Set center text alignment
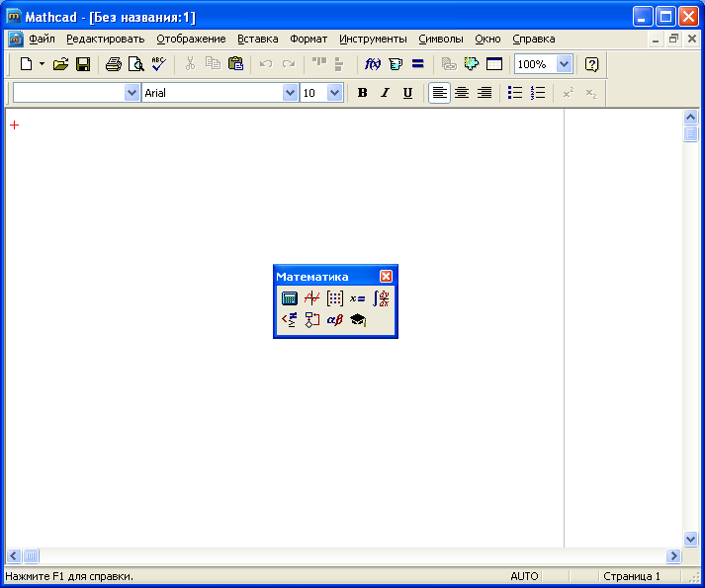Viewport: 705px width, 588px height. pyautogui.click(x=462, y=93)
